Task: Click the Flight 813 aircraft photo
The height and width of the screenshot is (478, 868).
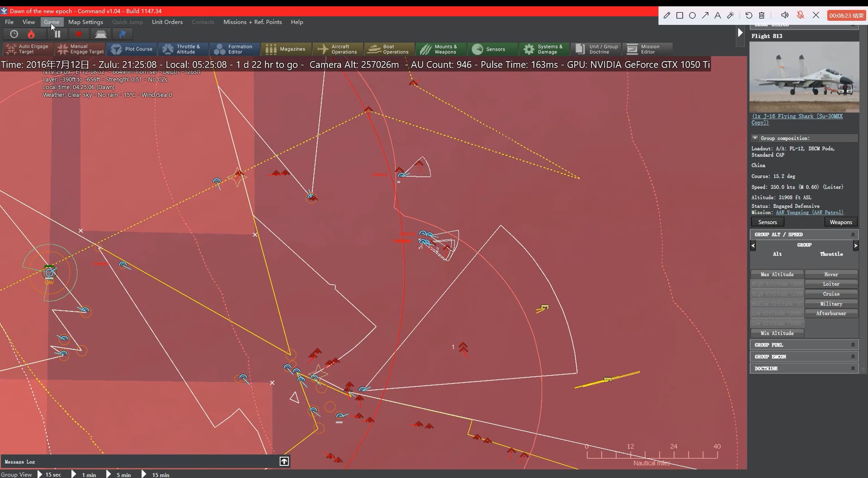Action: pyautogui.click(x=804, y=77)
